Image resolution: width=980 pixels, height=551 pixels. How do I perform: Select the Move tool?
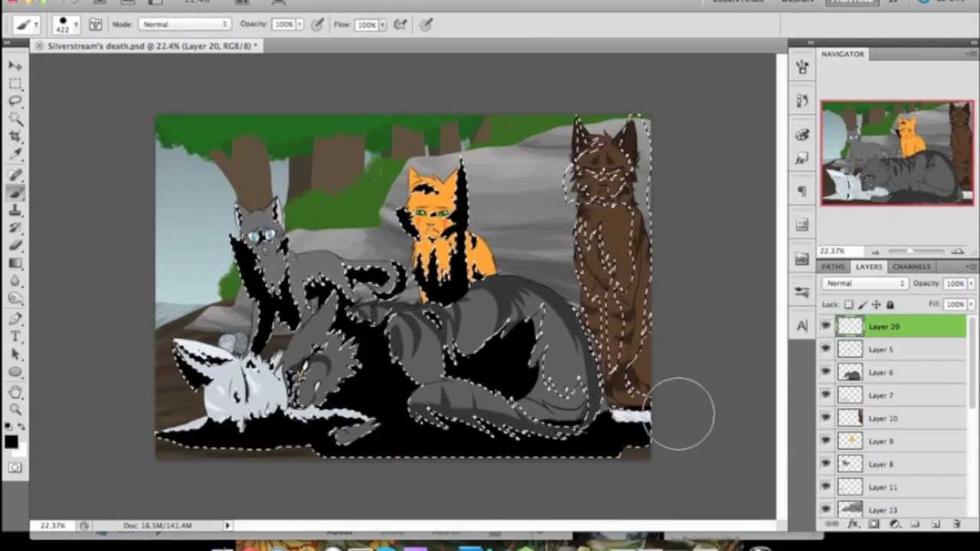coord(15,66)
